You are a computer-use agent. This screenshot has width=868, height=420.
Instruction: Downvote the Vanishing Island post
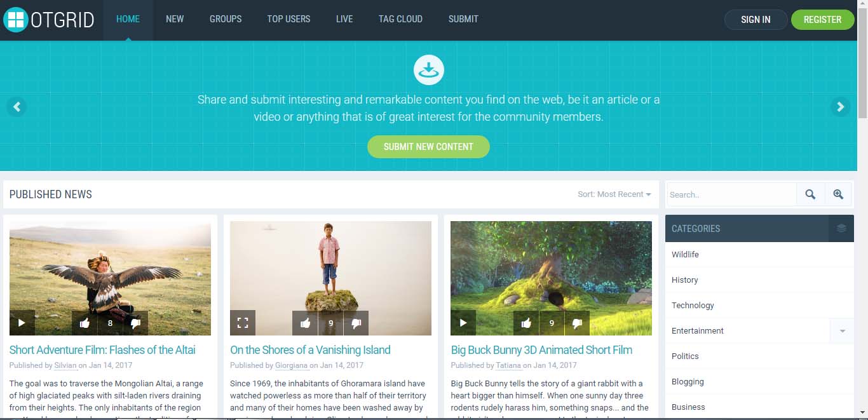(x=356, y=323)
